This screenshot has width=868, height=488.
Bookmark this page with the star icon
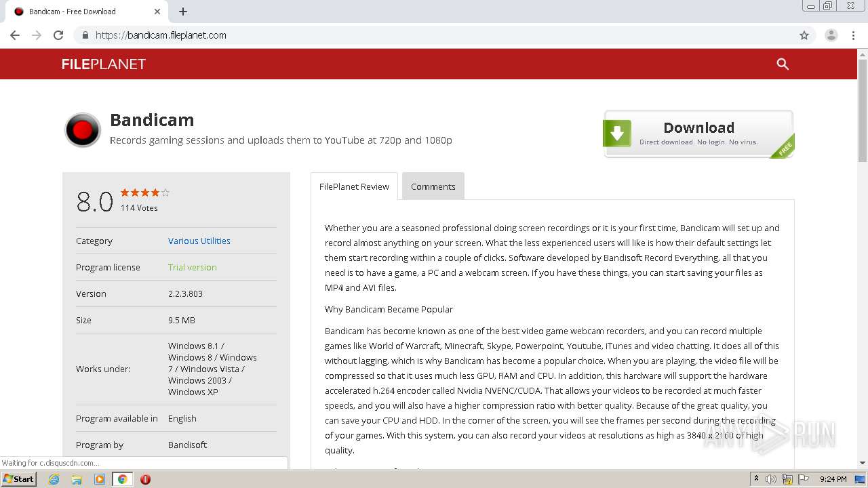point(804,35)
